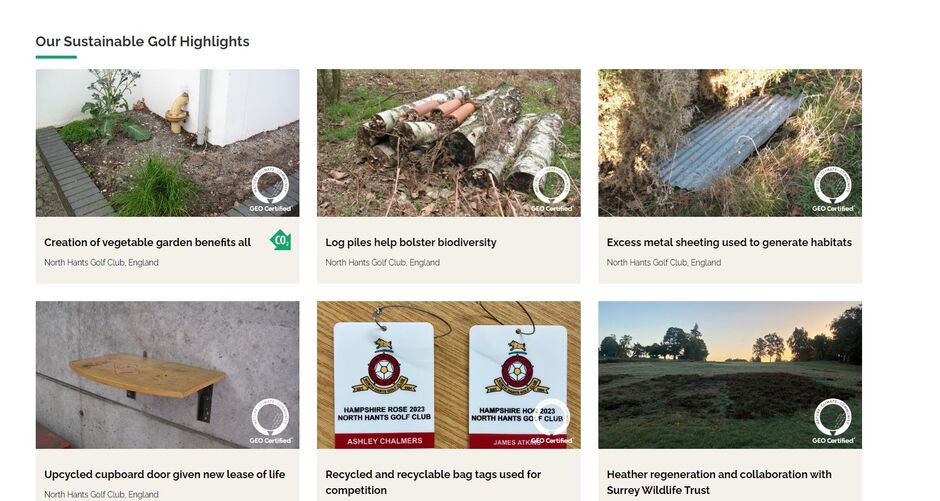Click GEO Certified badge on heather photo
This screenshot has width=940, height=501.
click(833, 421)
